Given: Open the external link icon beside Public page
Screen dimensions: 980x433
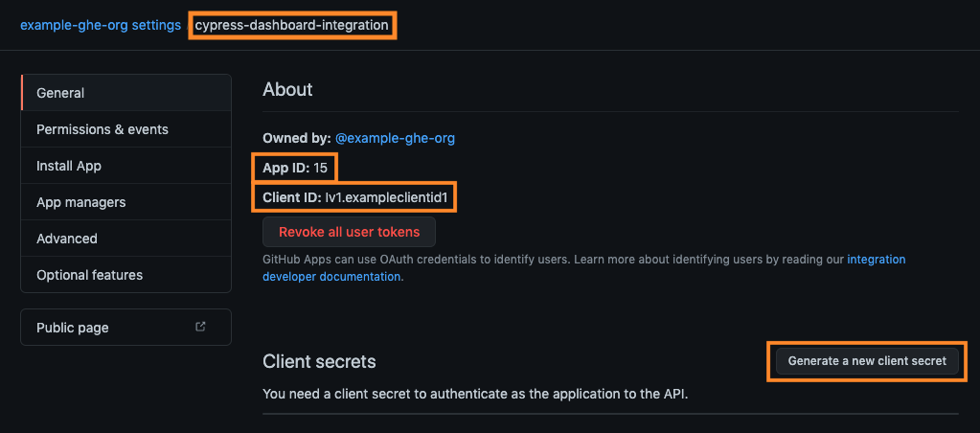Looking at the screenshot, I should tap(200, 327).
